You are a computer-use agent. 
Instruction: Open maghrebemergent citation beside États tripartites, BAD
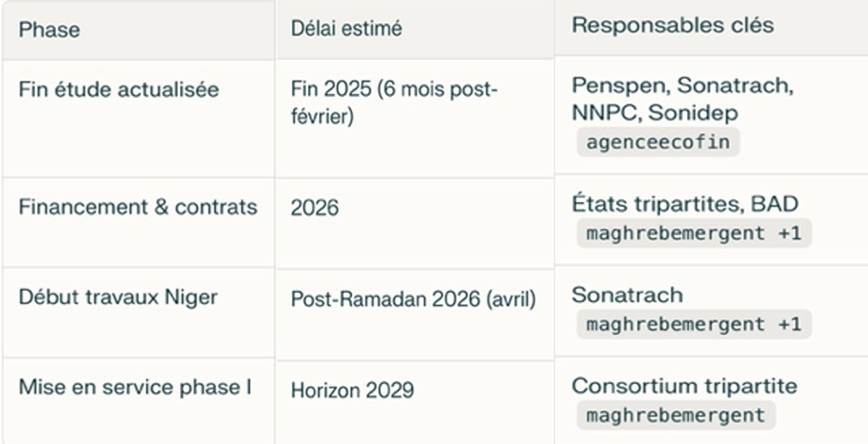click(x=693, y=234)
